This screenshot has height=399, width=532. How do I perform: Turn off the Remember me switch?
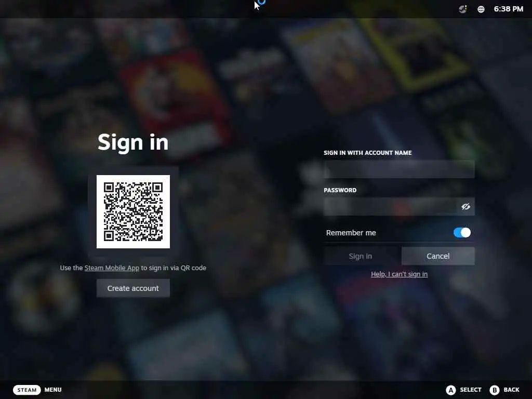tap(462, 233)
